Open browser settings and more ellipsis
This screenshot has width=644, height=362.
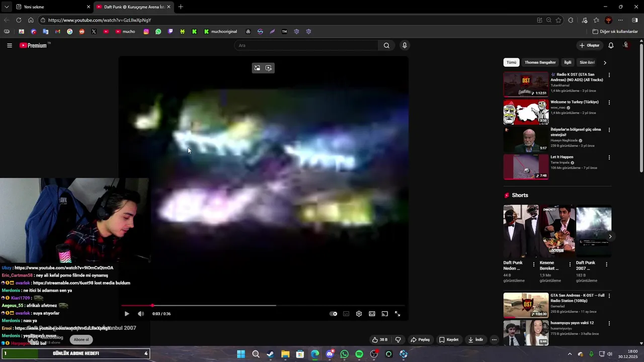click(620, 20)
